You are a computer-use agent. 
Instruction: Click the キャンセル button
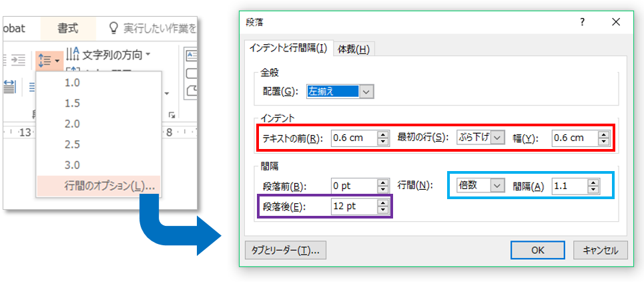click(601, 250)
